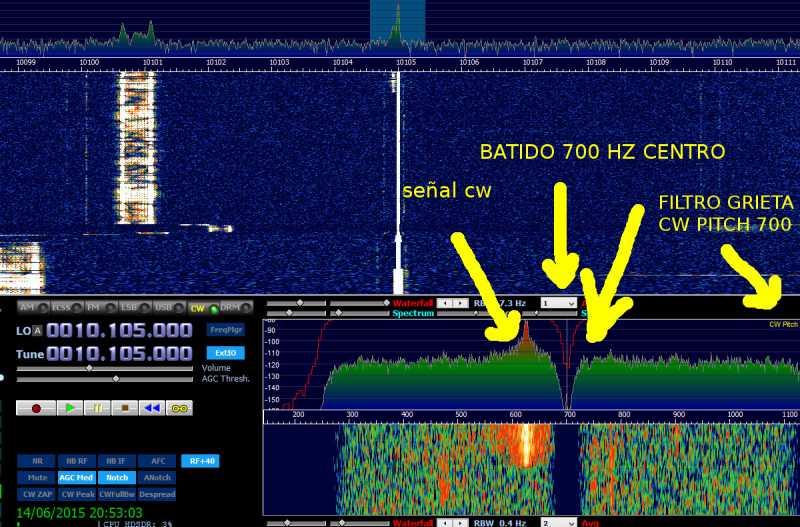Toggle the Mute button
The width and height of the screenshot is (800, 527).
[37, 478]
